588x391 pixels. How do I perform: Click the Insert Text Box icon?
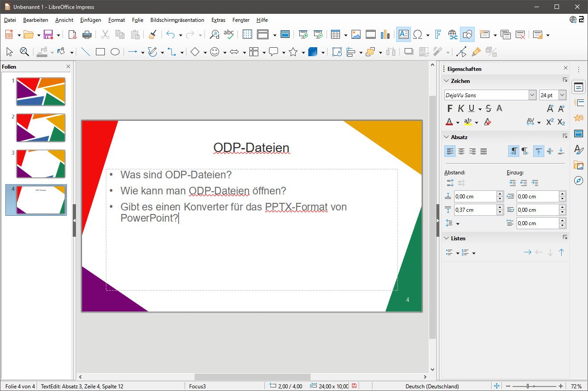pyautogui.click(x=404, y=34)
